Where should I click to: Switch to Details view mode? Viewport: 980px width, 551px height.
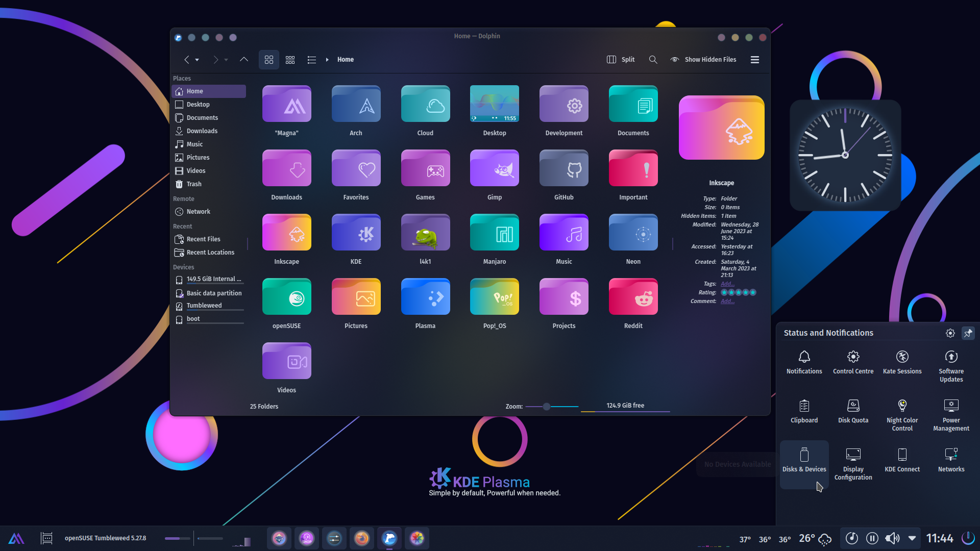[312, 60]
